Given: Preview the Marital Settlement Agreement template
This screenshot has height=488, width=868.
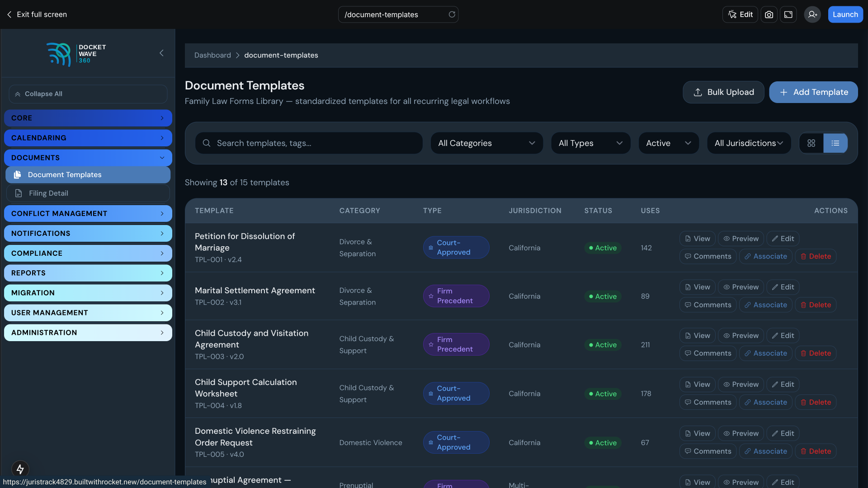Looking at the screenshot, I should (x=741, y=287).
